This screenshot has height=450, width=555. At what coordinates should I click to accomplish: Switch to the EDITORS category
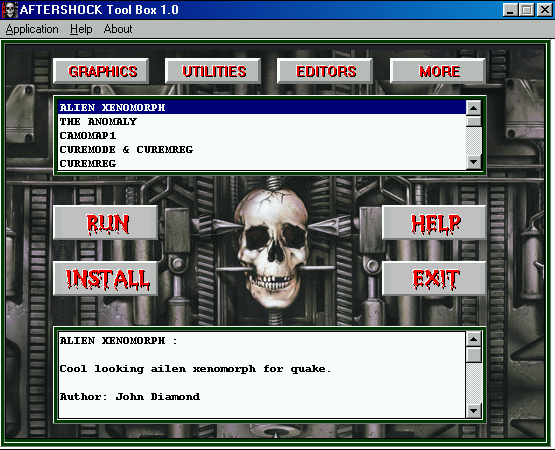click(x=325, y=71)
